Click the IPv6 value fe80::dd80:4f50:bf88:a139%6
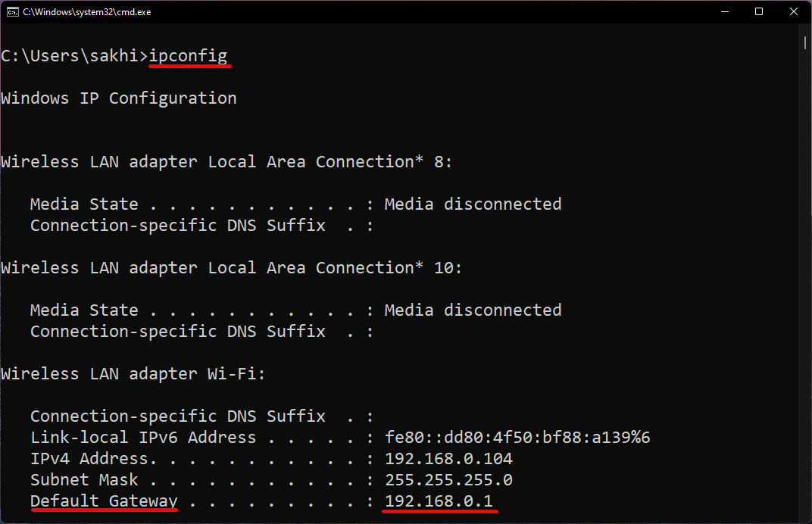This screenshot has height=524, width=812. 517,438
